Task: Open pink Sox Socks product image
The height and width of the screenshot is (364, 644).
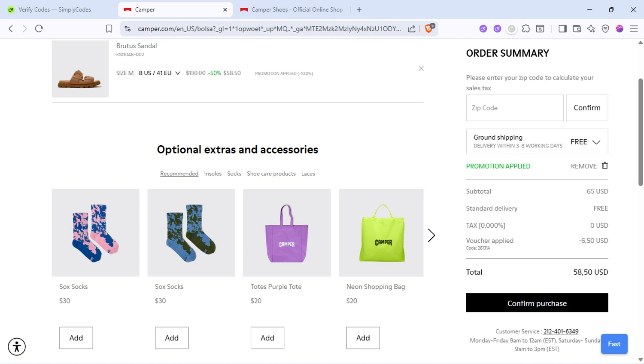Action: pyautogui.click(x=96, y=232)
